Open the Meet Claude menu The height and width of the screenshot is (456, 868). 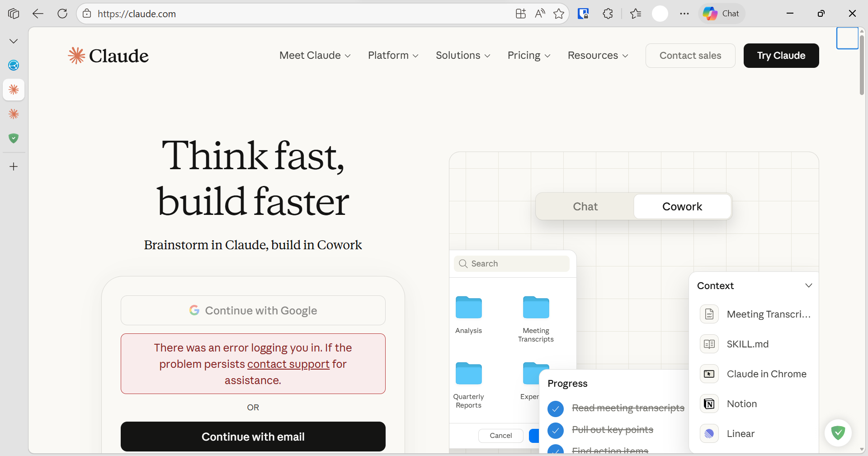pos(314,55)
